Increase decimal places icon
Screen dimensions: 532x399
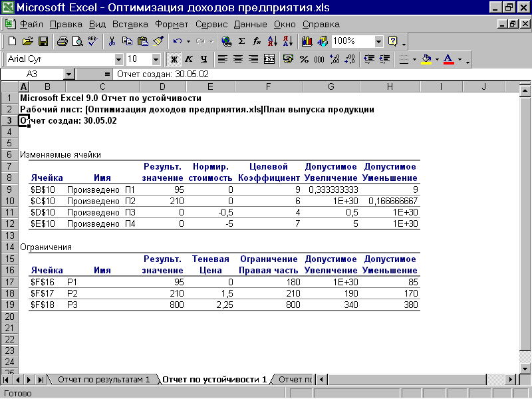coord(334,59)
